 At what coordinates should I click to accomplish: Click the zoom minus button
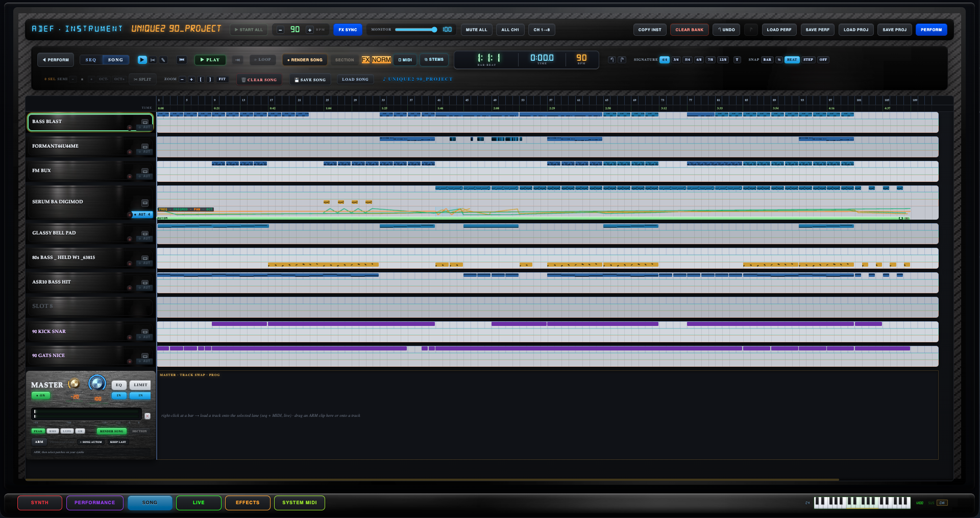coord(182,79)
